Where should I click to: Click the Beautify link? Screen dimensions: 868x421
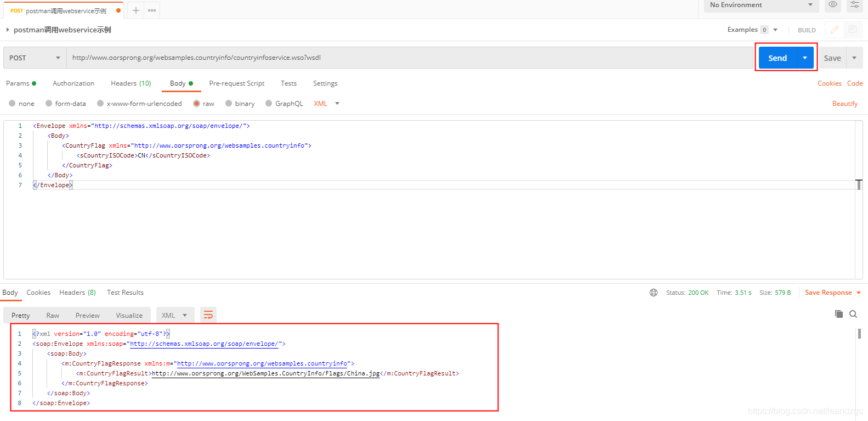coord(844,104)
